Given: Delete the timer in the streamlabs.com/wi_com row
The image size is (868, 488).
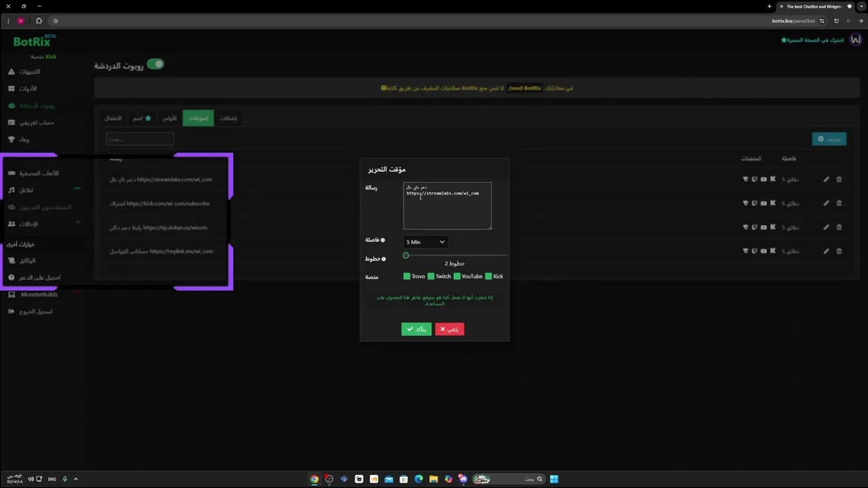Looking at the screenshot, I should [x=839, y=180].
